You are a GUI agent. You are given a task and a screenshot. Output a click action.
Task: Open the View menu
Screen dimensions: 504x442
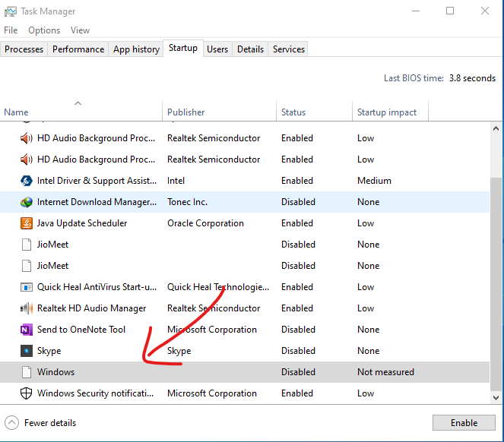pos(80,30)
